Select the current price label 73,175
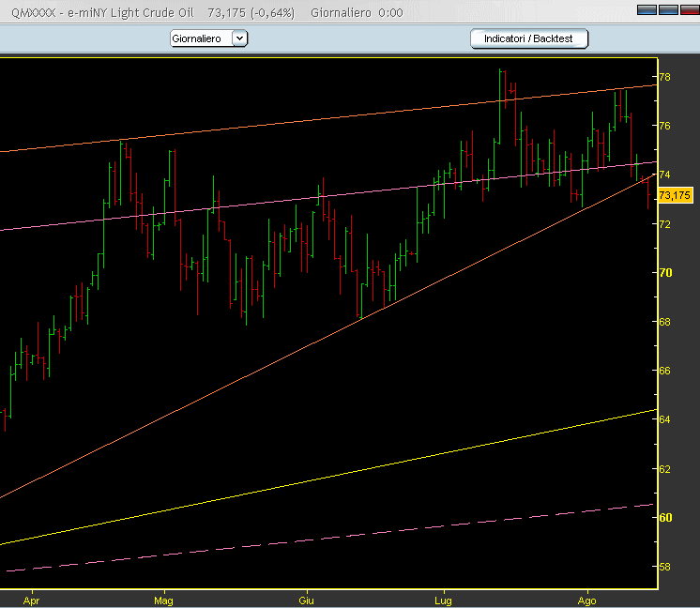Viewport: 700px width, 608px height. pyautogui.click(x=675, y=195)
